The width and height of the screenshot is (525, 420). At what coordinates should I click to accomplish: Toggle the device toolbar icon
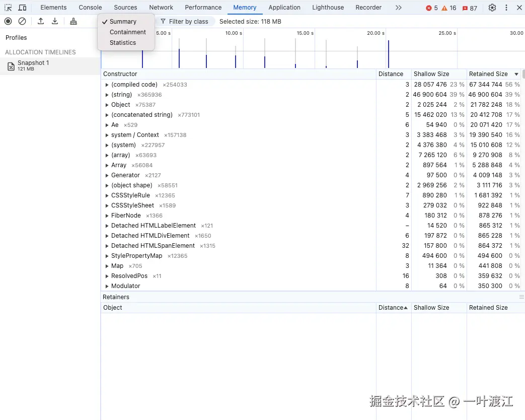coord(22,8)
